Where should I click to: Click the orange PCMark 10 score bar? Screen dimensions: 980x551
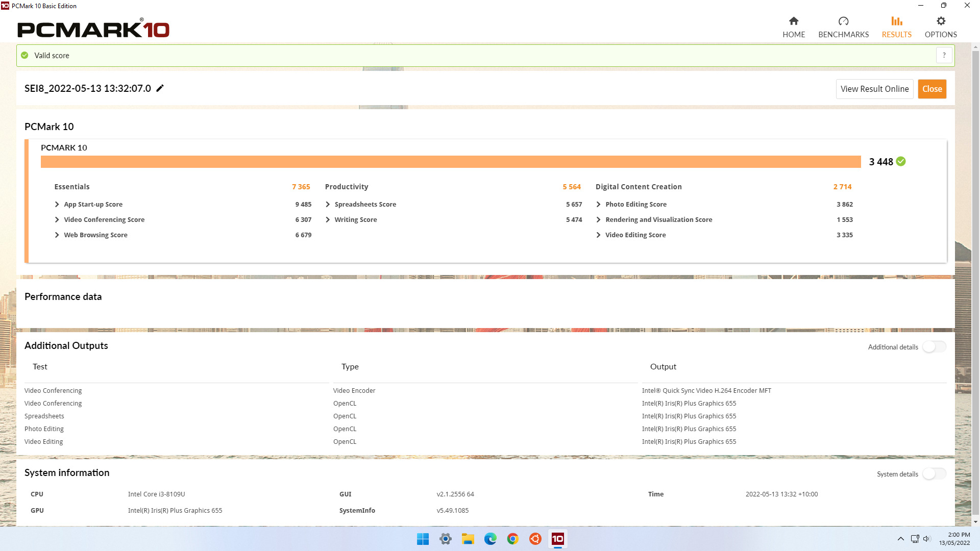451,162
